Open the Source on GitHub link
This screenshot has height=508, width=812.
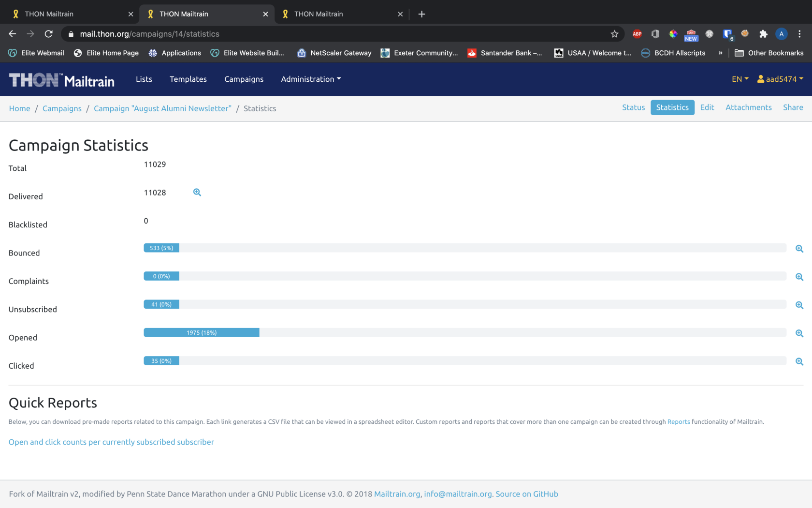pyautogui.click(x=527, y=494)
